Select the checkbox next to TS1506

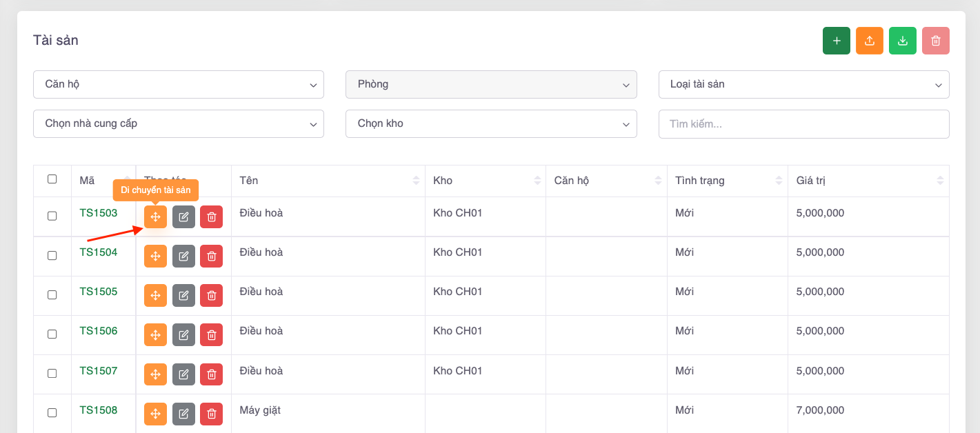[52, 334]
